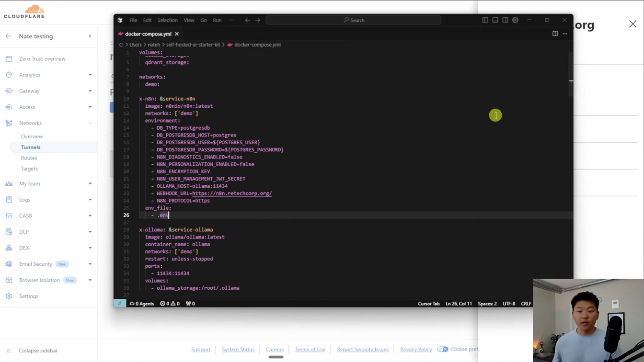Expand the Email Security section chevron

coord(90,264)
